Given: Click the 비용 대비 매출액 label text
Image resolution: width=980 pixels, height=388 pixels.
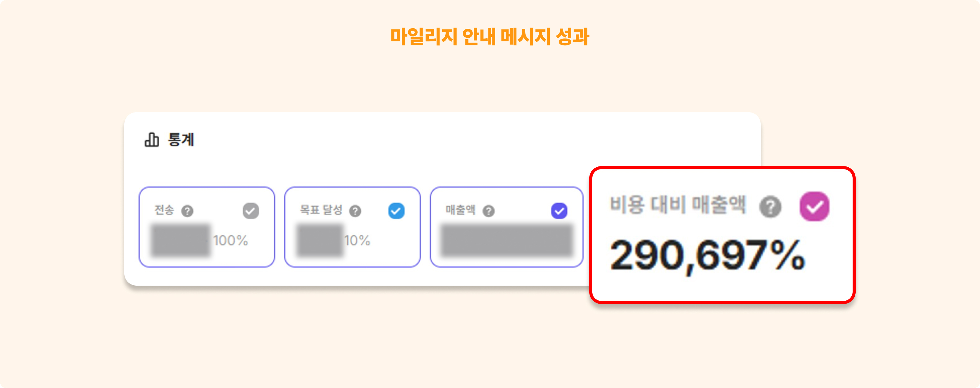Looking at the screenshot, I should click(x=677, y=205).
